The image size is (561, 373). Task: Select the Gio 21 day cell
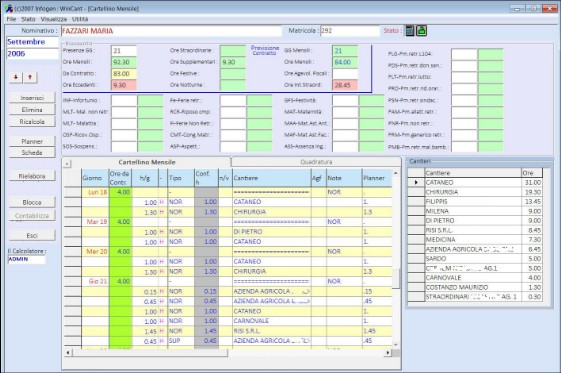coord(95,281)
